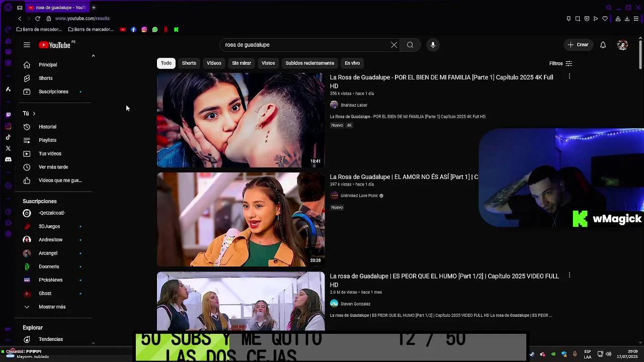Image resolution: width=644 pixels, height=362 pixels.
Task: Select Subidos recientemente filter chip
Action: pos(310,63)
